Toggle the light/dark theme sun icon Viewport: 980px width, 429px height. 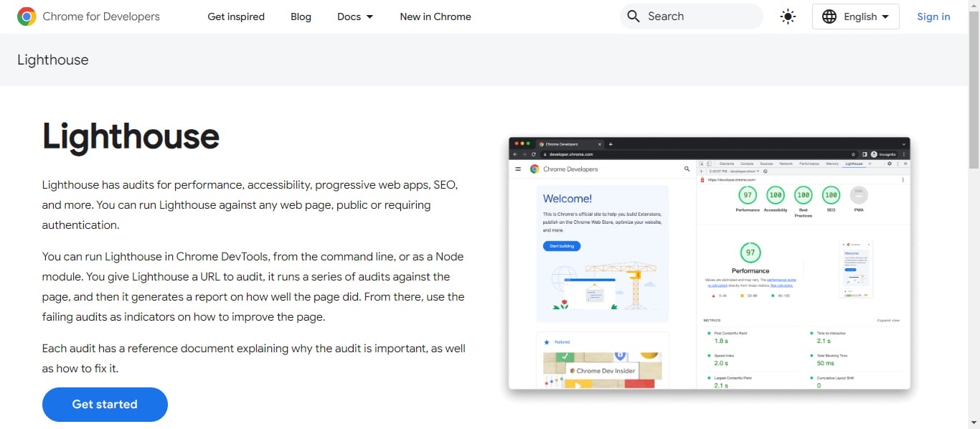tap(788, 16)
